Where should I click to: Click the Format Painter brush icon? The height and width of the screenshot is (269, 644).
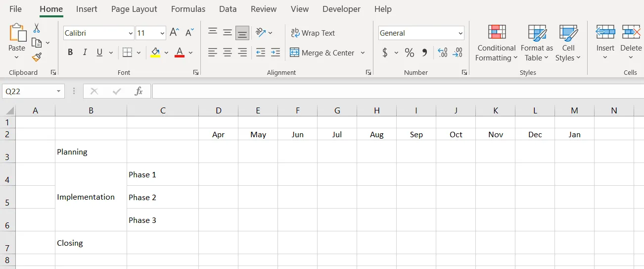pos(37,57)
